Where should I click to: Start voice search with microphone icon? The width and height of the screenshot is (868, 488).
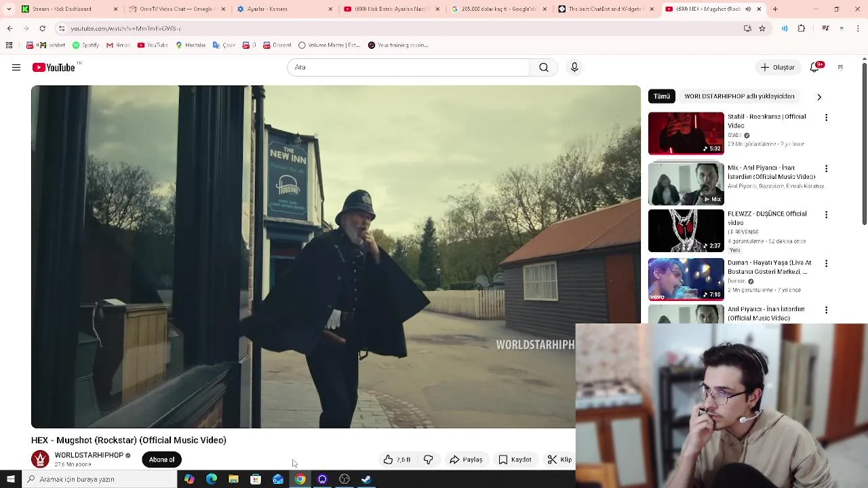click(x=574, y=67)
